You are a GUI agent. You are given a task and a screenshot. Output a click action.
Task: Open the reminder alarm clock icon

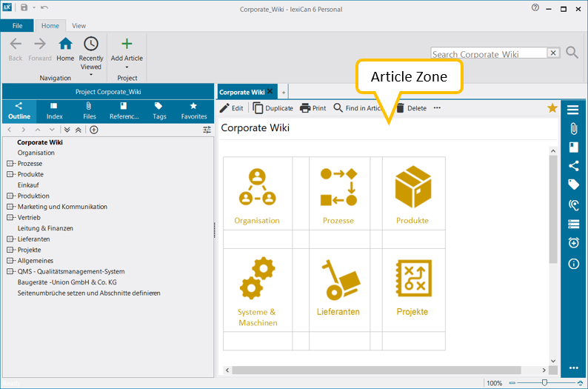click(573, 243)
